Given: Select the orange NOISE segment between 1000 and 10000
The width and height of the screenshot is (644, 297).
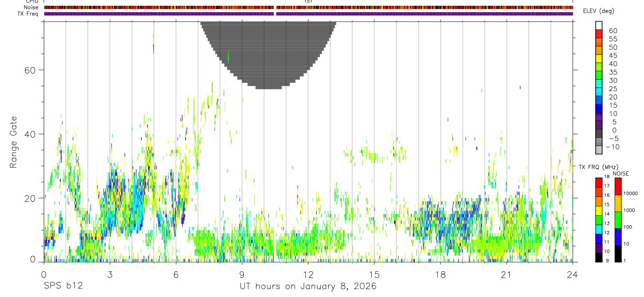Looking at the screenshot, I should (618, 203).
